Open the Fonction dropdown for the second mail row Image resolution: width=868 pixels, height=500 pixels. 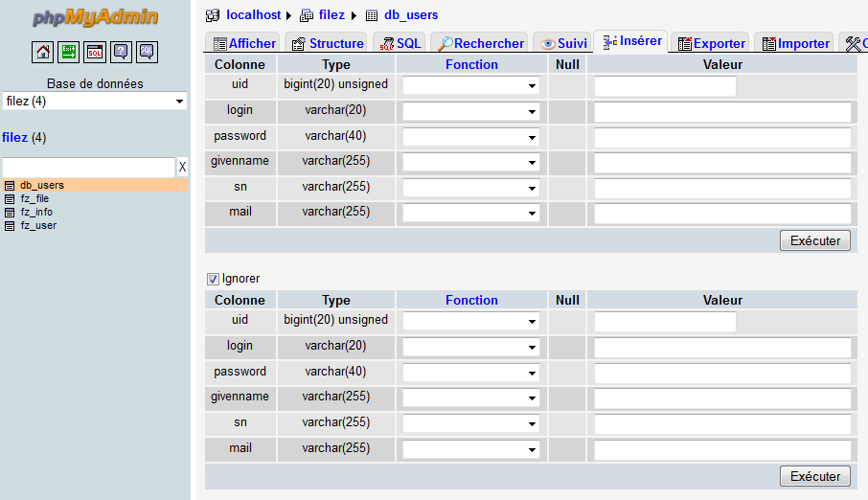(470, 449)
